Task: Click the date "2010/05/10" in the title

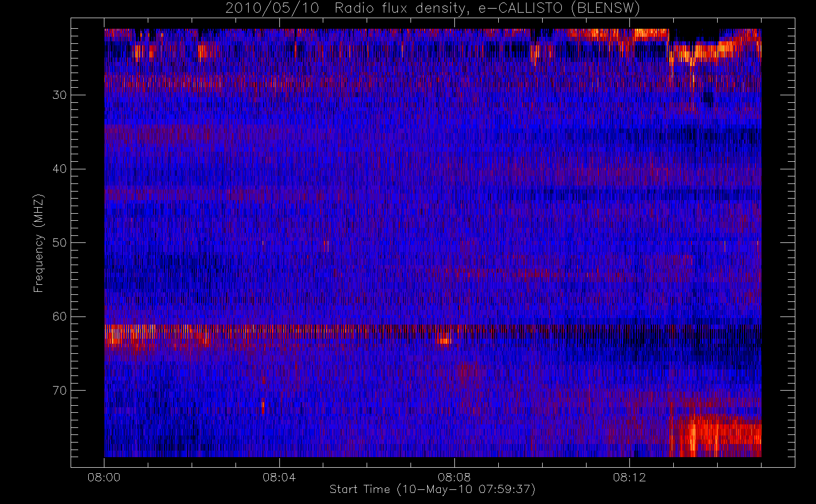Action: pyautogui.click(x=272, y=9)
